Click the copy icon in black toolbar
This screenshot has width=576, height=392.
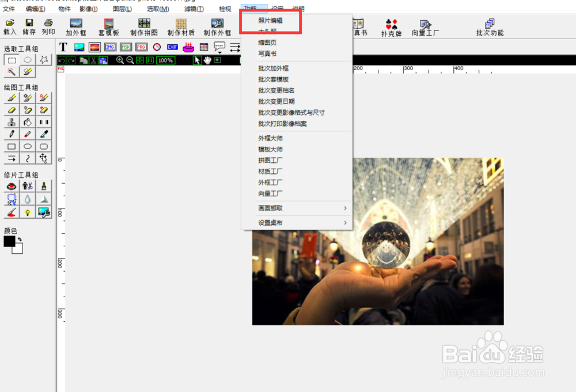pos(84,60)
